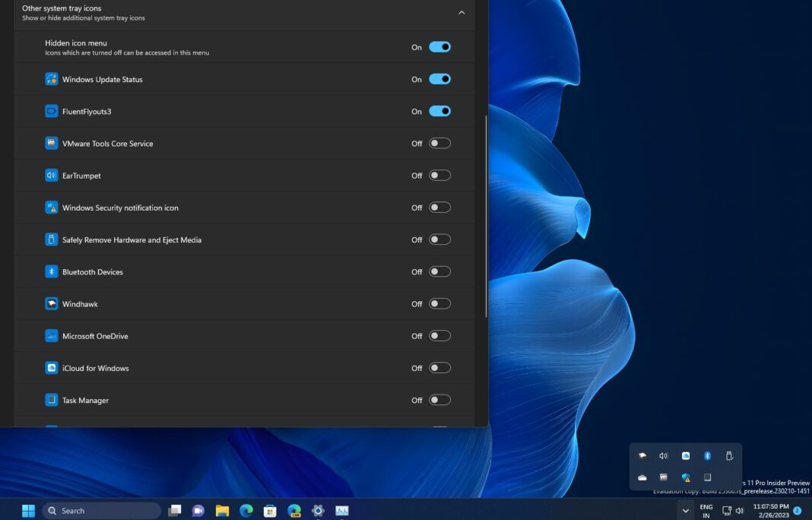Turn on the Microsoft OneDrive toggle
The height and width of the screenshot is (520, 812).
pyautogui.click(x=439, y=335)
